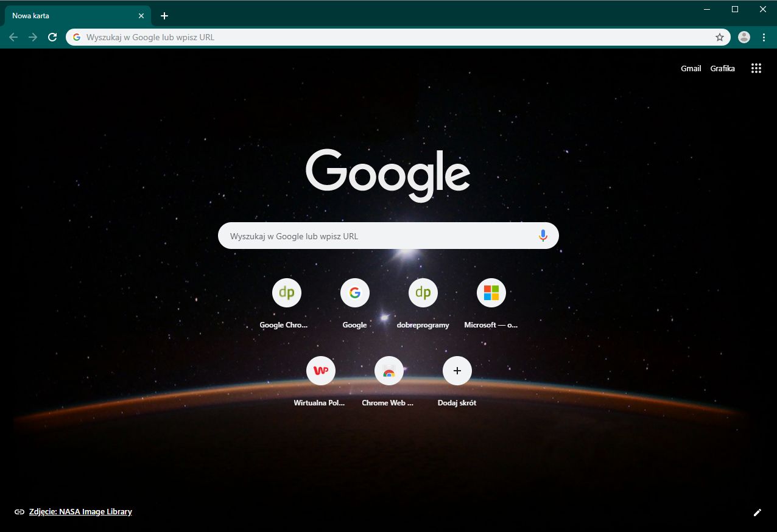Focus the Google search box
Image resolution: width=777 pixels, height=532 pixels.
388,236
